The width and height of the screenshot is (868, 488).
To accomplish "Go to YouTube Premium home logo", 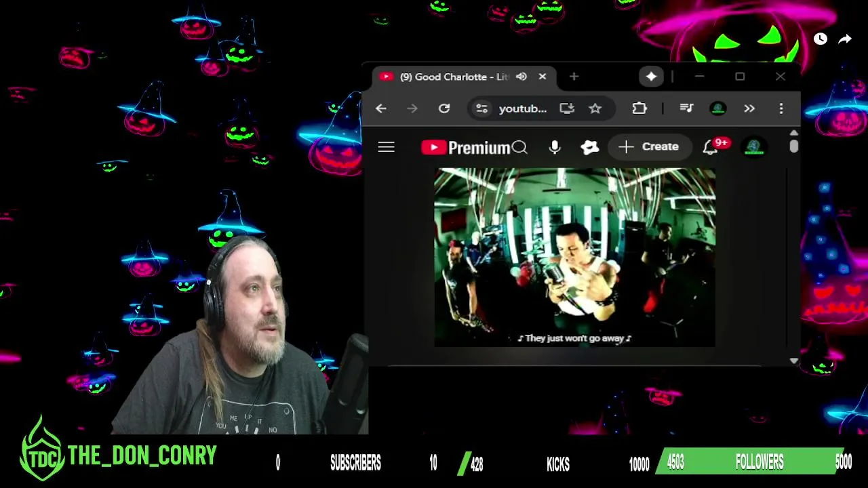I will (465, 148).
